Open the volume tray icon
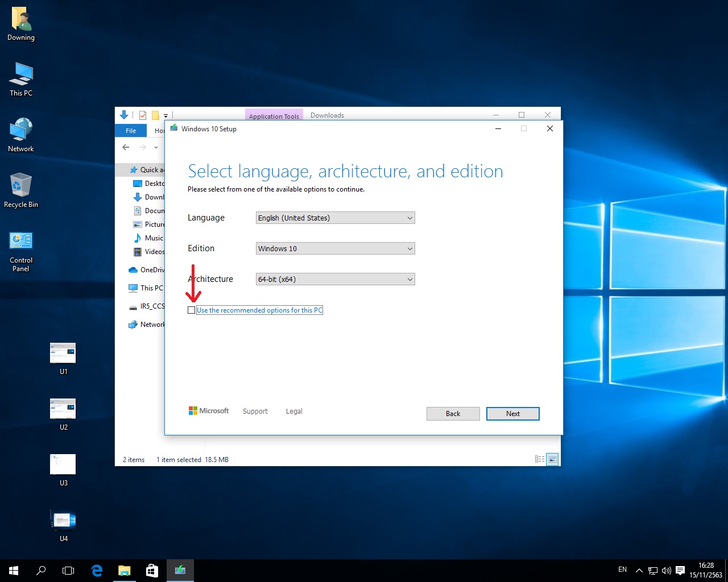This screenshot has height=582, width=728. pos(667,571)
